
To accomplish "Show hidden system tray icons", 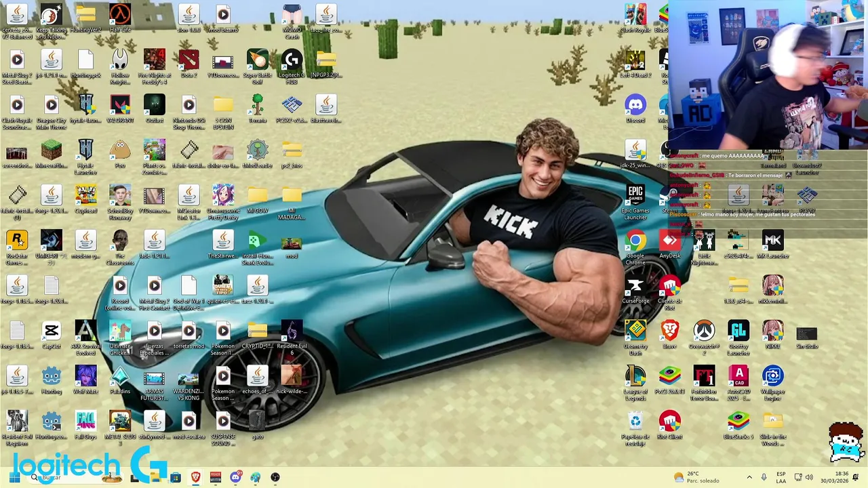I will [749, 477].
